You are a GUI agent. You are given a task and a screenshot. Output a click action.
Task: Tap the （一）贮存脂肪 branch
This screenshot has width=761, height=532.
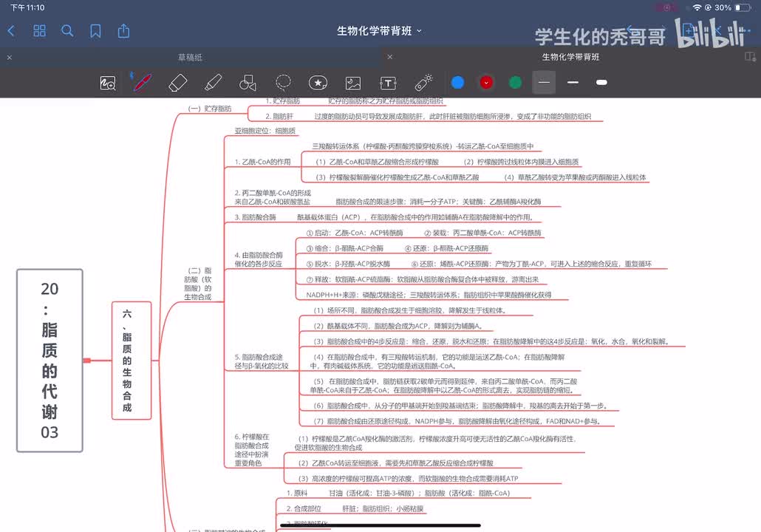(x=210, y=109)
